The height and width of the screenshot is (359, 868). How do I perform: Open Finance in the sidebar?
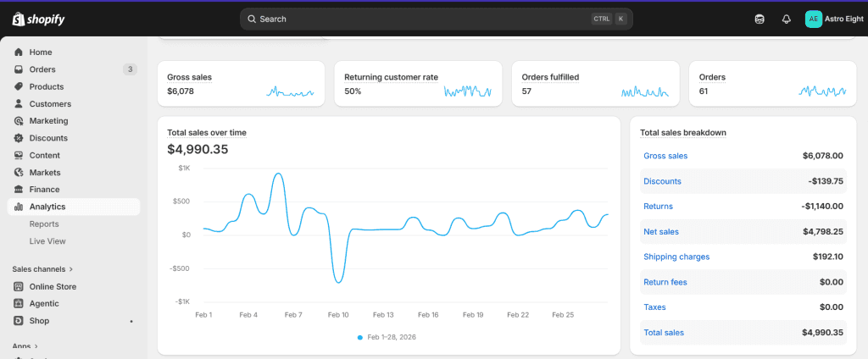44,189
